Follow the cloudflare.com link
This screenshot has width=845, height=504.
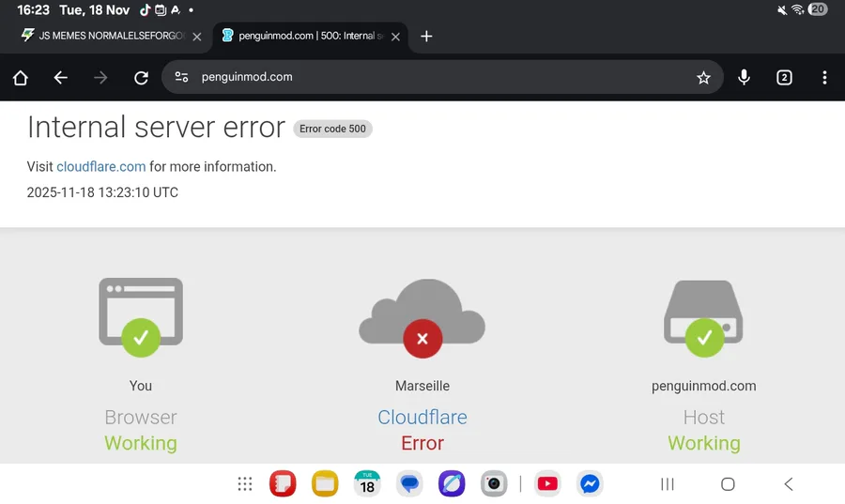click(x=101, y=166)
